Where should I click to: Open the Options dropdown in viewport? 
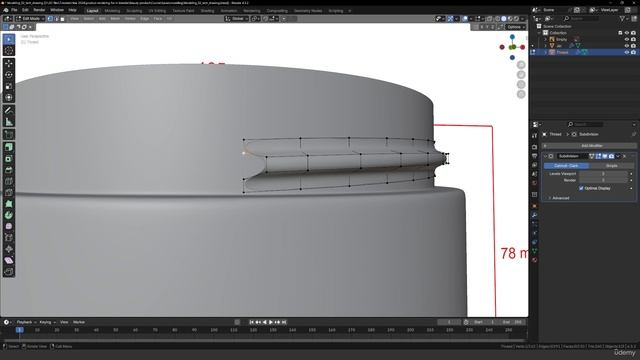click(x=516, y=27)
